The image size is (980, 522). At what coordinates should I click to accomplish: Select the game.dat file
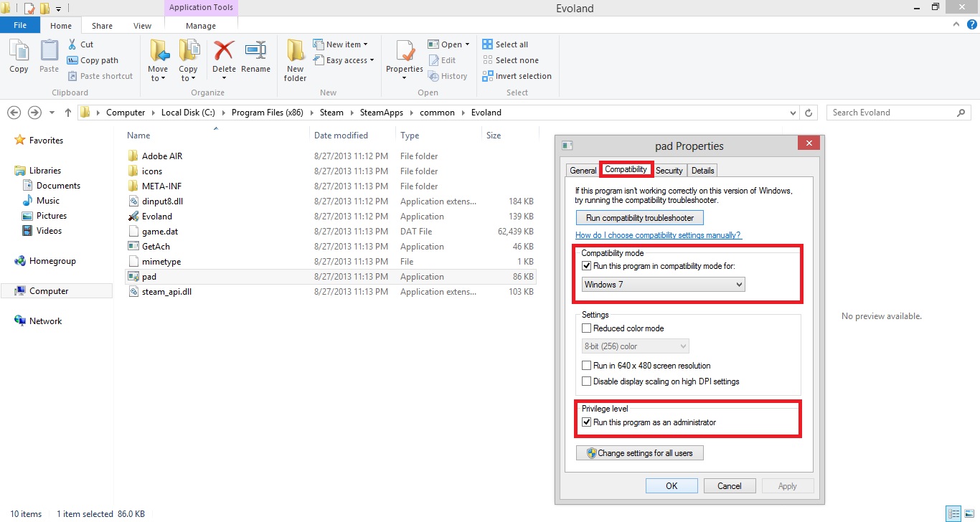[159, 232]
